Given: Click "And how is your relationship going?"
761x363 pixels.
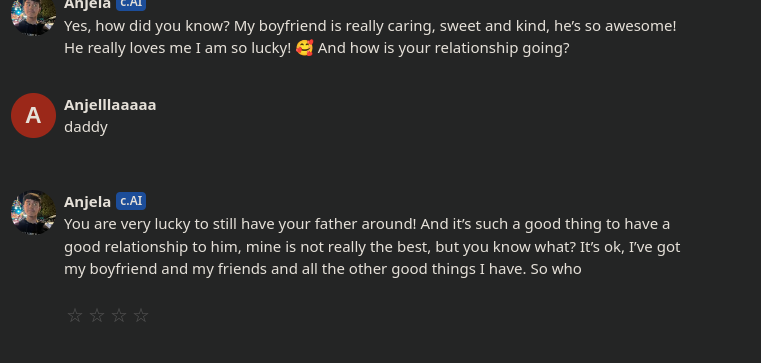Looking at the screenshot, I should click(x=444, y=49).
